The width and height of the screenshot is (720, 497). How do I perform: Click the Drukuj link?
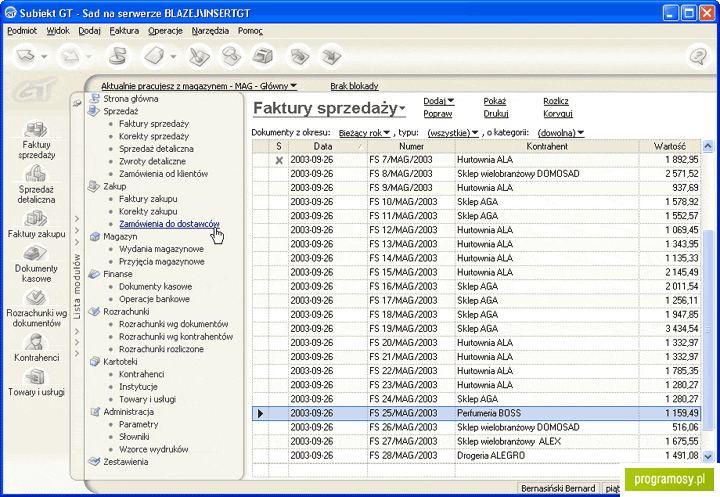[x=496, y=113]
